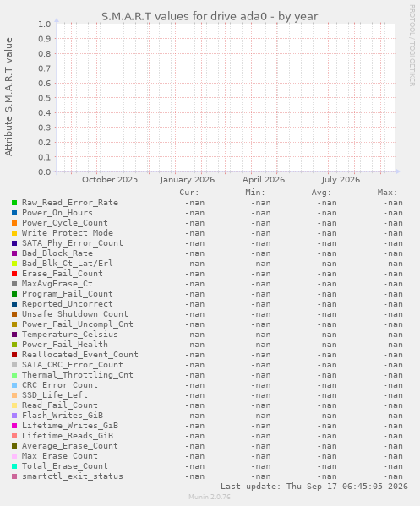Click the Cur: column header
420x506 pixels.
[189, 193]
